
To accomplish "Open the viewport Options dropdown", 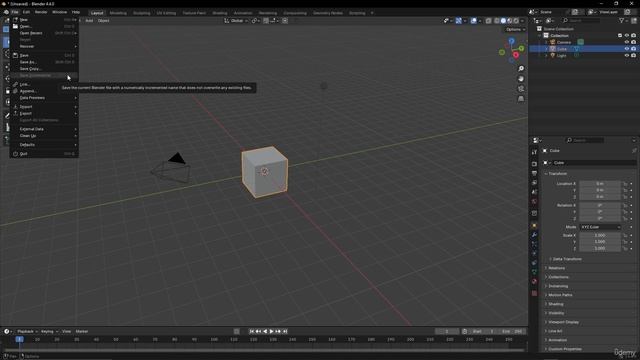I will coord(515,29).
